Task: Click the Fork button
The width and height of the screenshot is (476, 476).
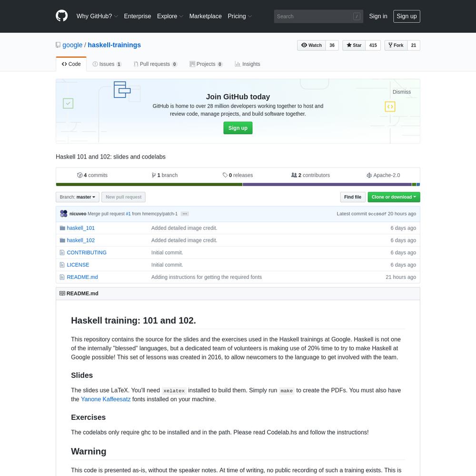Action: pos(396,45)
